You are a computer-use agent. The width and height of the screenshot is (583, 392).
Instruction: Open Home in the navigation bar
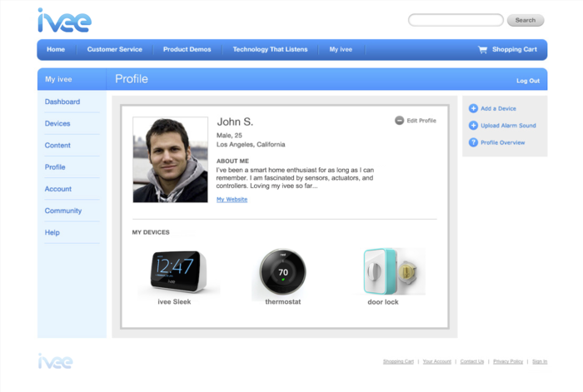tap(56, 49)
